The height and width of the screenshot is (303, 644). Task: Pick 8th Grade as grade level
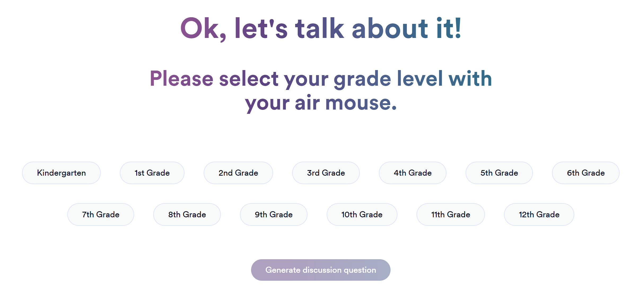click(187, 215)
